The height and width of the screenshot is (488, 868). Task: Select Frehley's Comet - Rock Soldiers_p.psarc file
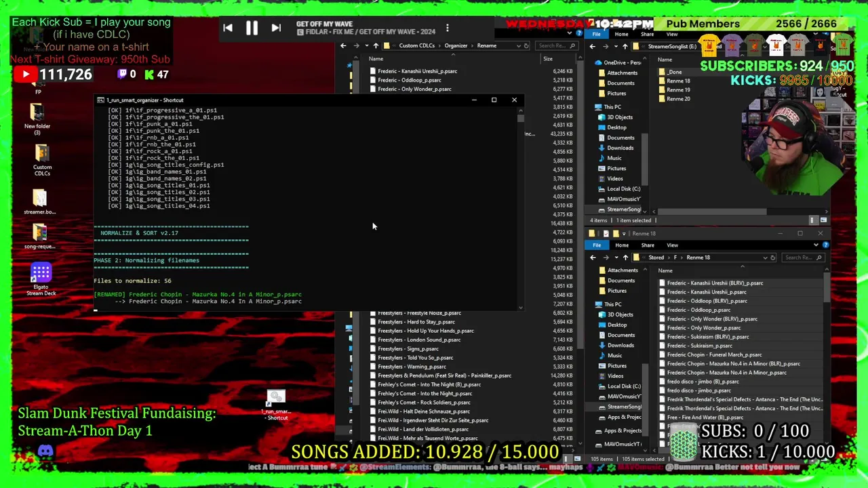424,403
